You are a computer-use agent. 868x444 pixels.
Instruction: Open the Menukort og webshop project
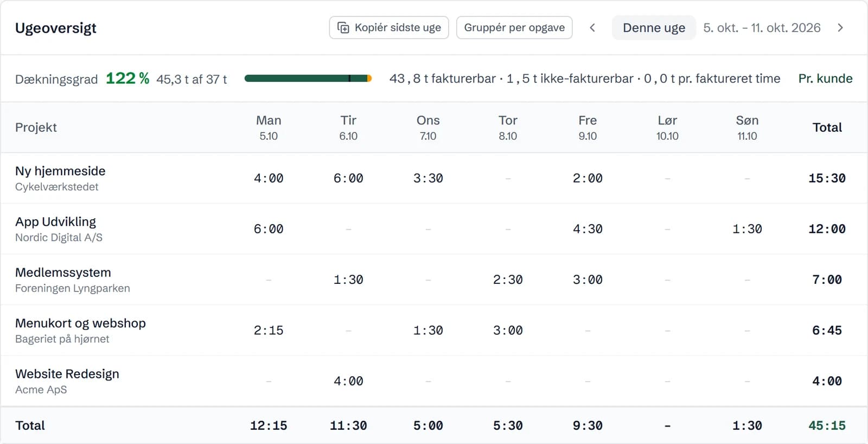coord(80,323)
